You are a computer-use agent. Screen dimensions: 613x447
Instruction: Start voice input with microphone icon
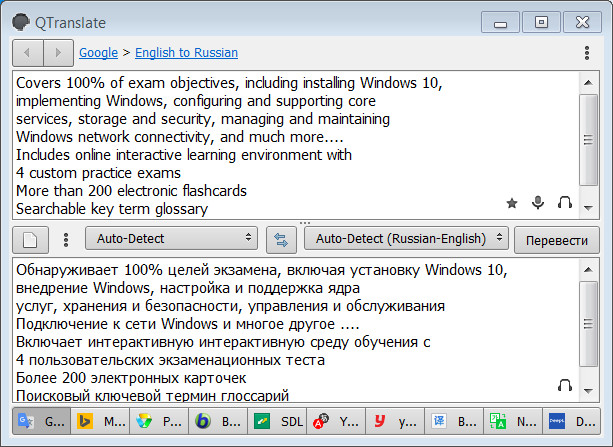click(x=538, y=203)
